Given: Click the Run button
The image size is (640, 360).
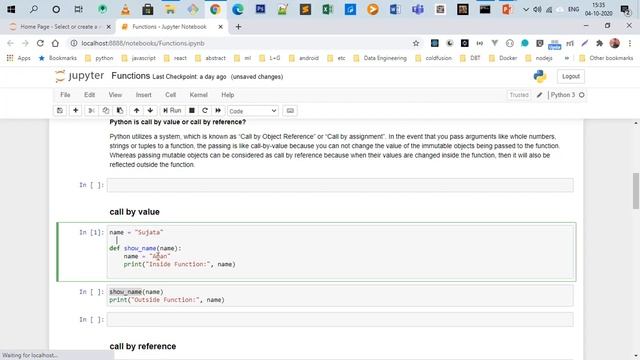Looking at the screenshot, I should [172, 111].
